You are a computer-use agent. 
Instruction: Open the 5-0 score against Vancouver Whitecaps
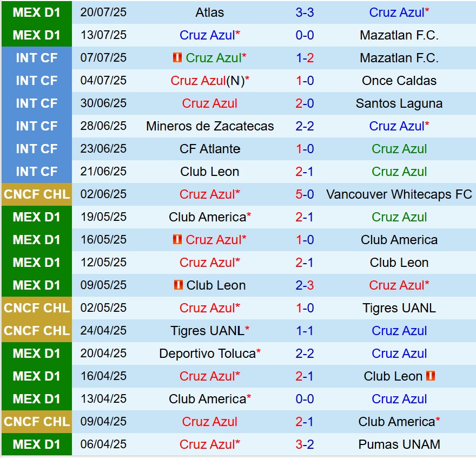(x=305, y=194)
